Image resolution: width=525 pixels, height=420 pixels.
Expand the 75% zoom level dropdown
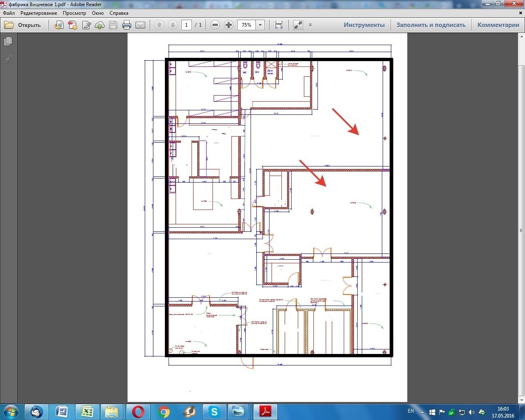coord(260,25)
